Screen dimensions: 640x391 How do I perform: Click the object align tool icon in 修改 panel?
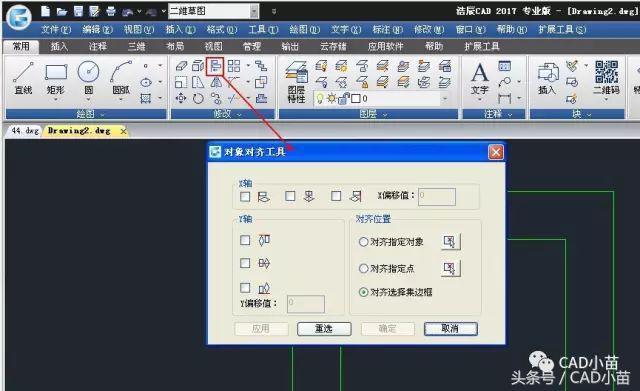(216, 66)
